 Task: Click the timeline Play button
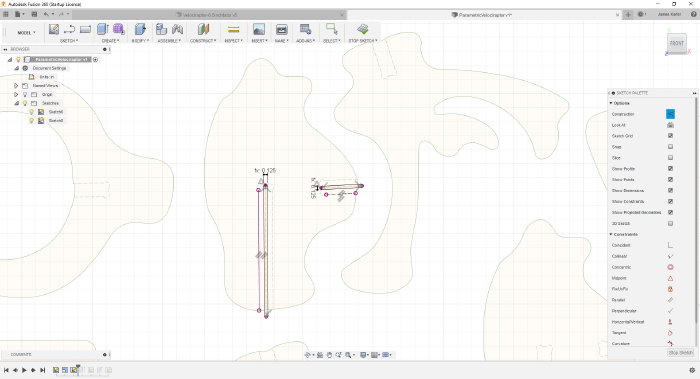point(24,370)
